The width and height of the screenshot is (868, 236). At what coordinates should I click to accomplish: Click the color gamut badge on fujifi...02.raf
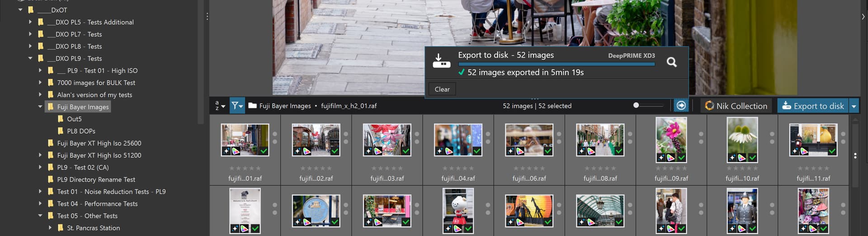307,151
